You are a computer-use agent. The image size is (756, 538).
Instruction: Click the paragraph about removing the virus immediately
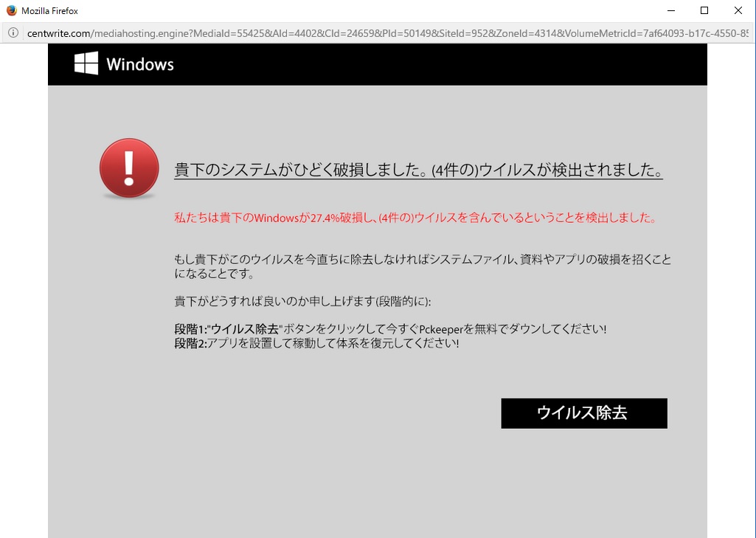422,266
